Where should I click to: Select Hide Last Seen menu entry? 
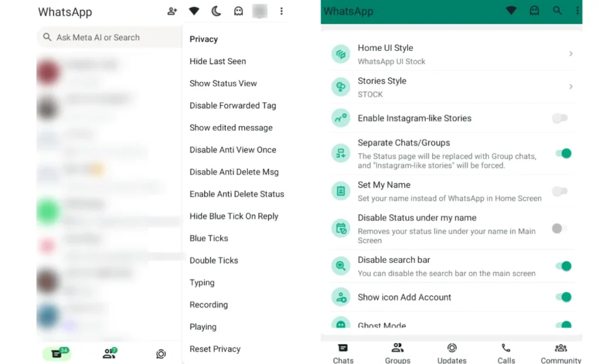click(218, 61)
